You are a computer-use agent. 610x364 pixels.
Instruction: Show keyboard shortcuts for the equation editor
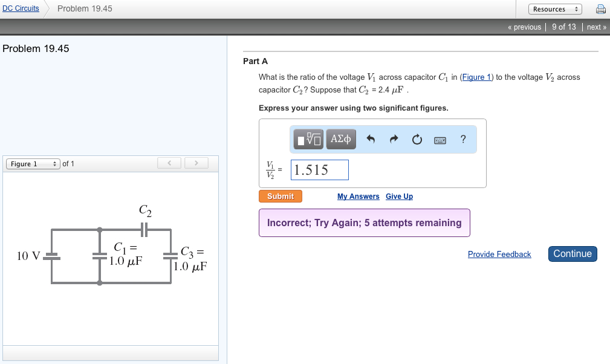pyautogui.click(x=440, y=140)
